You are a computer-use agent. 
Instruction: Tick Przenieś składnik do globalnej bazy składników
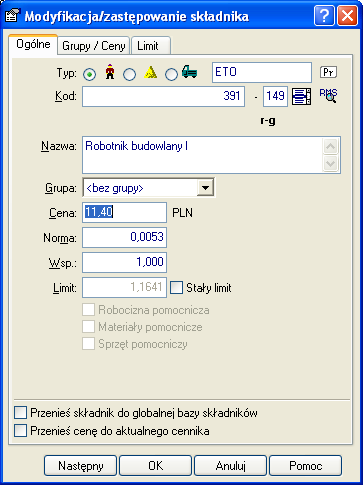pos(20,413)
